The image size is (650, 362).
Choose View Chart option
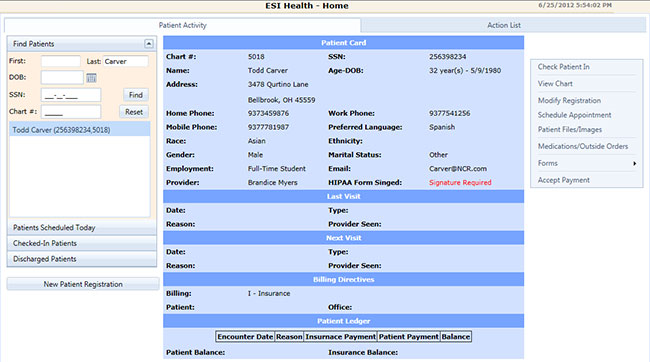click(x=555, y=83)
